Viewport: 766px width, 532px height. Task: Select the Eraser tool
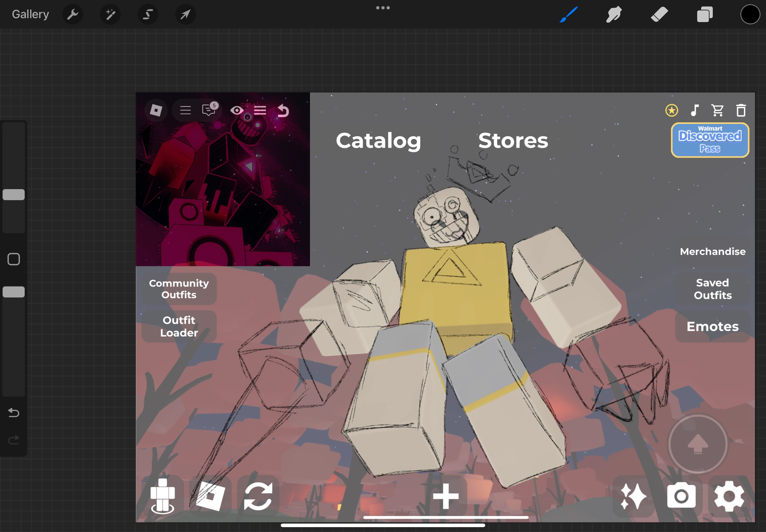[x=659, y=14]
